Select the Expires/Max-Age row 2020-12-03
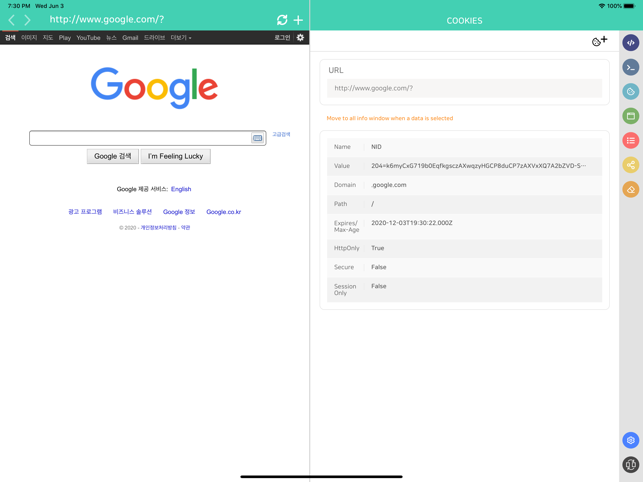 point(464,226)
